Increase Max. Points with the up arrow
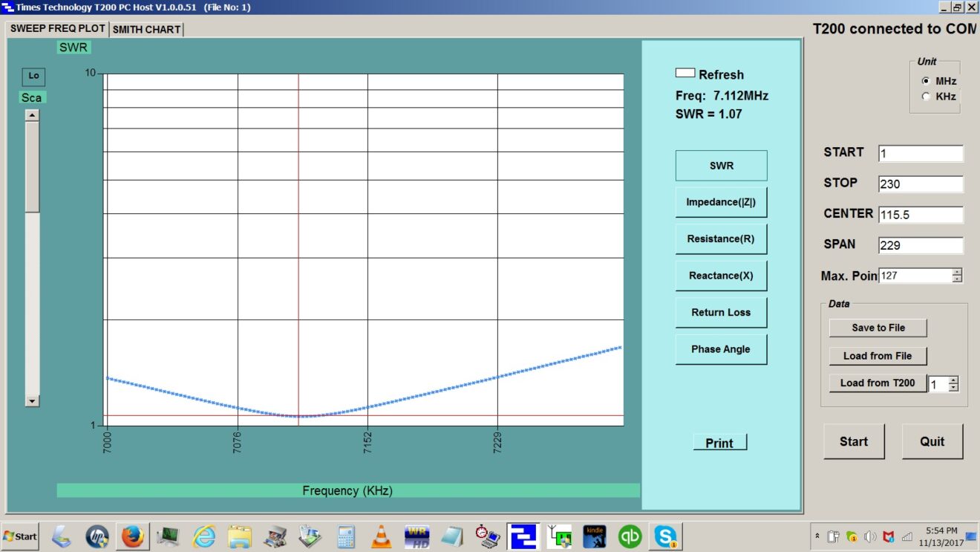 coord(957,272)
